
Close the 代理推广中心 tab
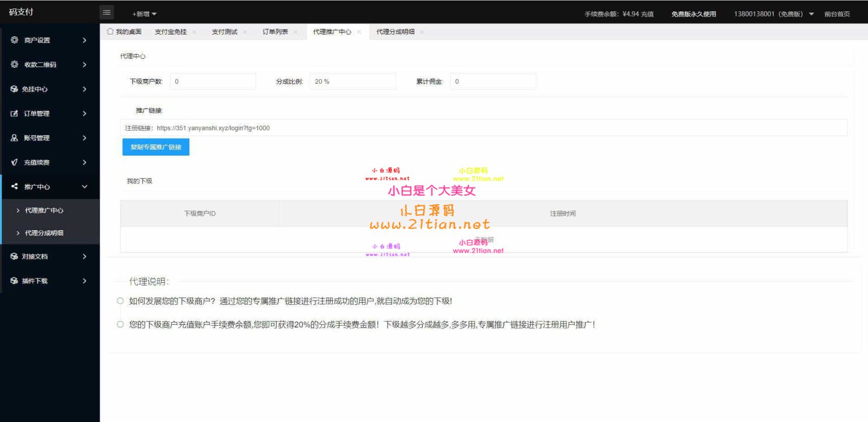[359, 32]
